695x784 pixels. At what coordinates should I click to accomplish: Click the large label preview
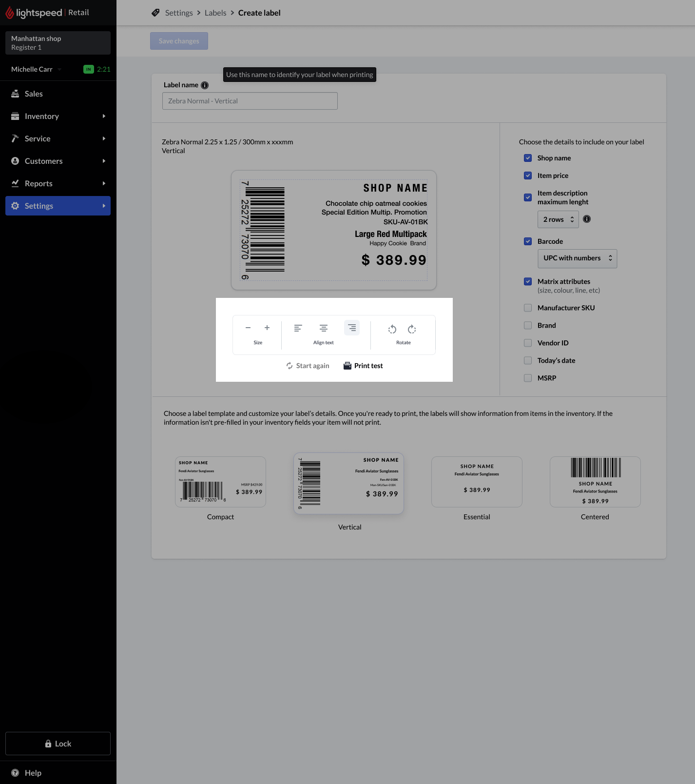coord(334,230)
